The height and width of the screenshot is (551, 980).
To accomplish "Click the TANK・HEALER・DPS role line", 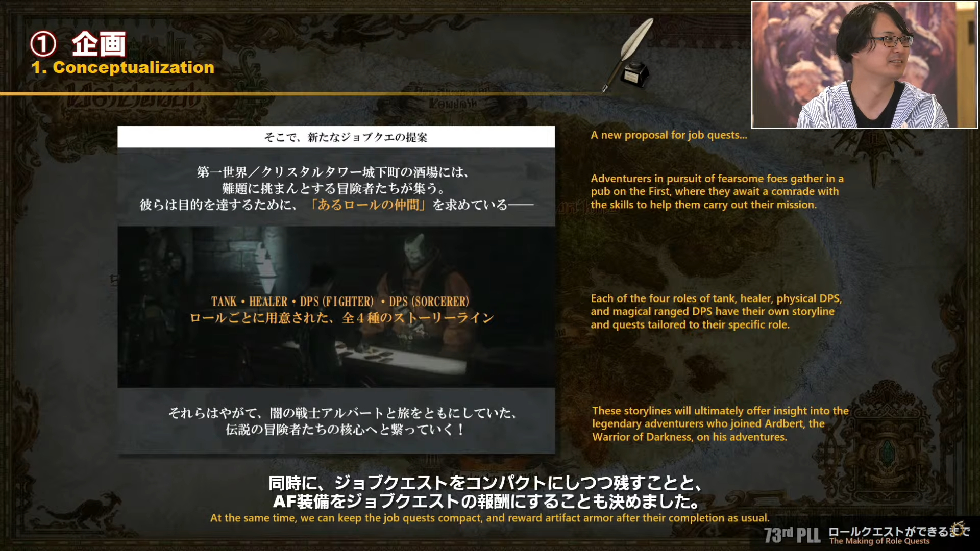I will (340, 302).
